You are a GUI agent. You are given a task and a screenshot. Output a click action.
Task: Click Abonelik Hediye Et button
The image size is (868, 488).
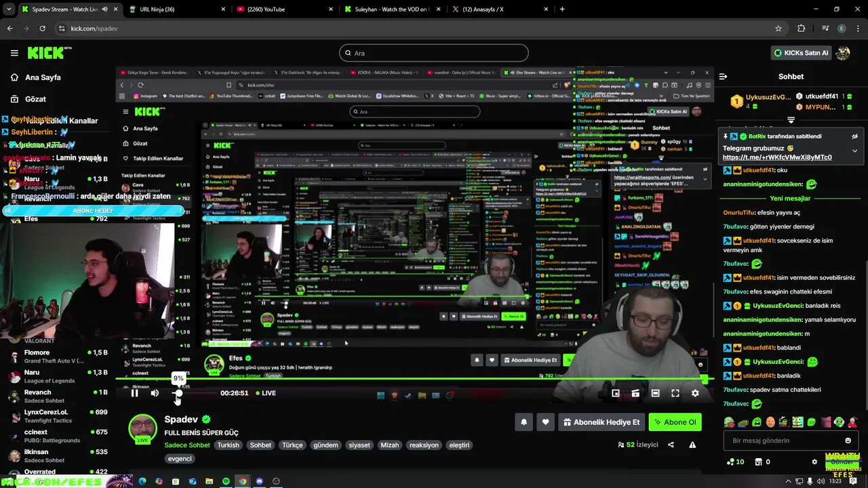tap(601, 422)
